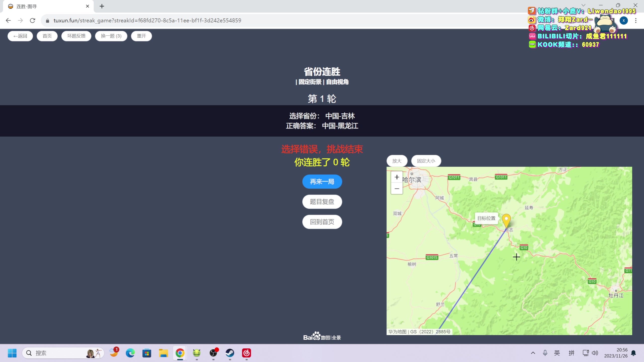
Task: Click 再来一局 to play again
Action: coord(322,182)
